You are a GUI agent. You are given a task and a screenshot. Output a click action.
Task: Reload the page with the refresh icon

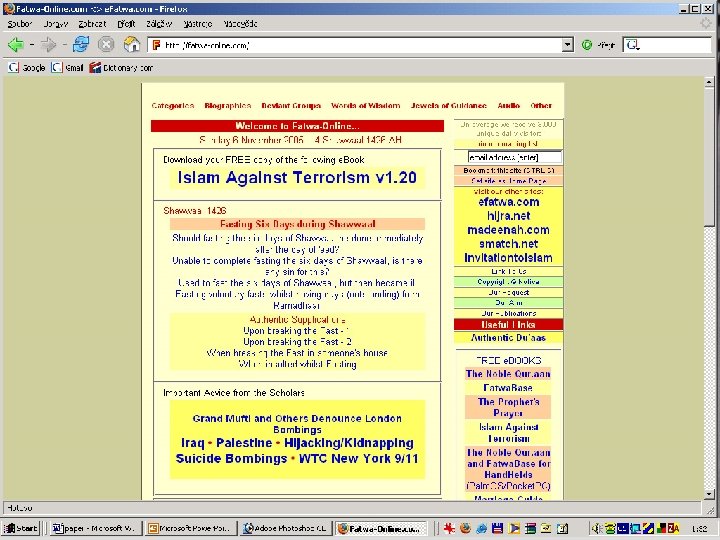81,45
